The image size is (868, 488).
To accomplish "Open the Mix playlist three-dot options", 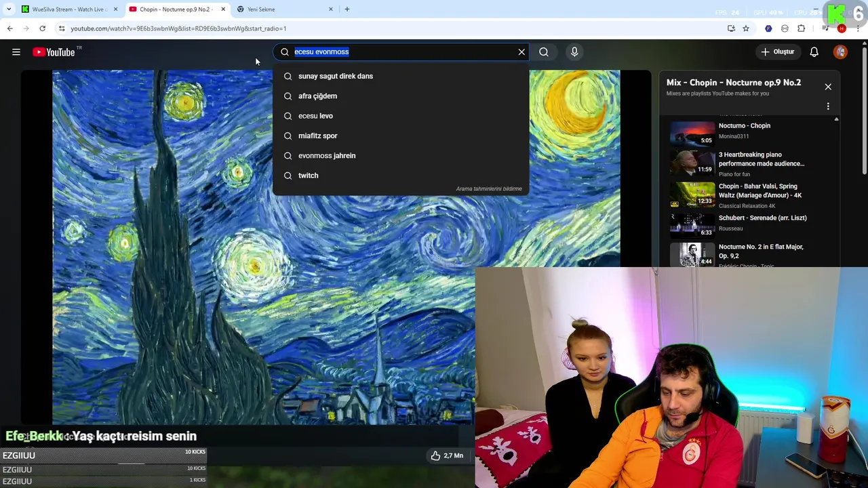I will (828, 106).
